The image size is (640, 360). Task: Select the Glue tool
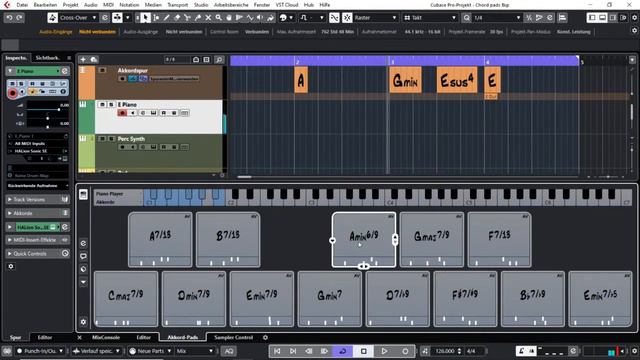click(198, 18)
